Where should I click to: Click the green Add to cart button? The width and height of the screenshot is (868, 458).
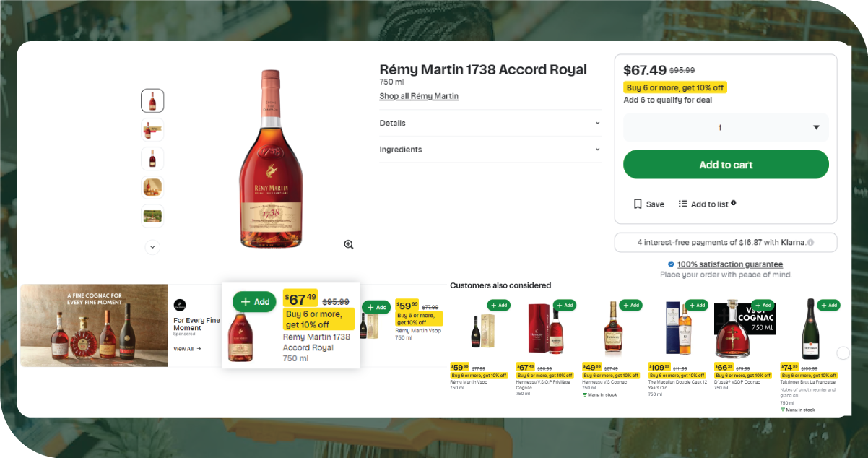(726, 165)
